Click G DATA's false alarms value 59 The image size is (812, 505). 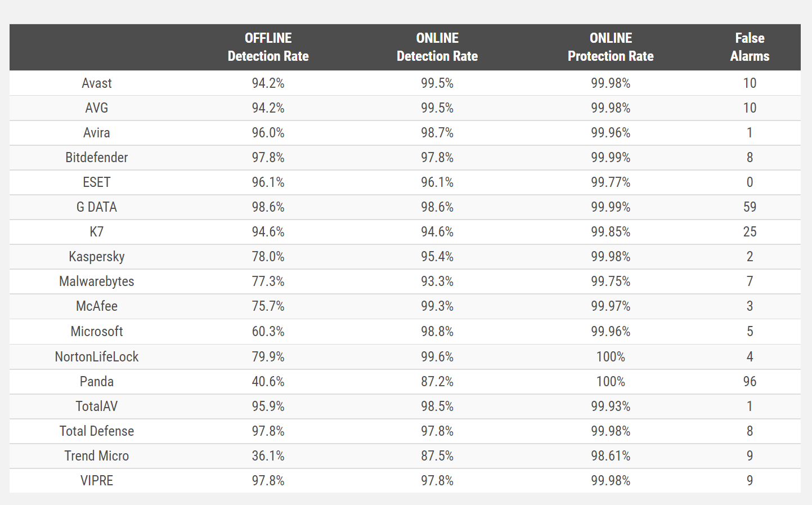point(750,207)
